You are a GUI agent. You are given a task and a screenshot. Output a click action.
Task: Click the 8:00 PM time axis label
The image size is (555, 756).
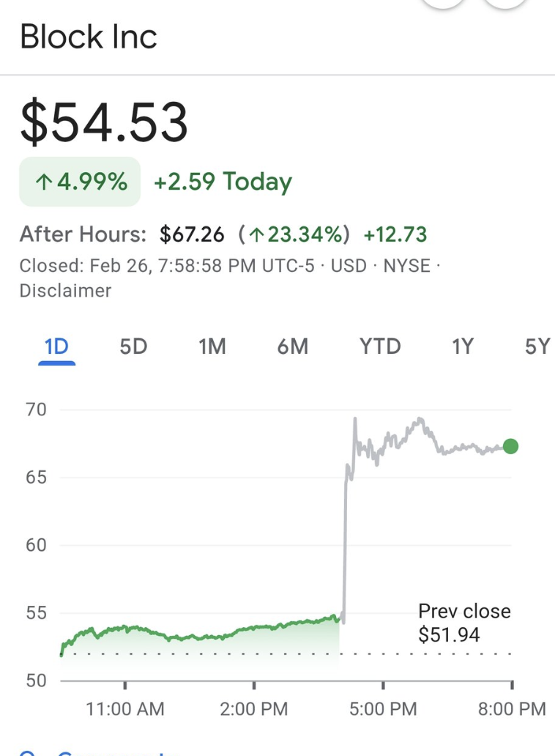tap(512, 708)
